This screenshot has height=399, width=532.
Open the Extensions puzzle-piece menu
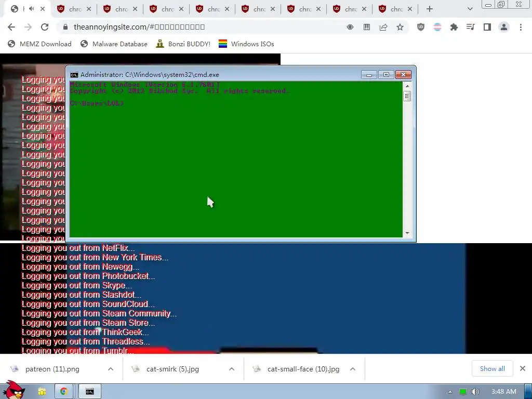(x=454, y=27)
